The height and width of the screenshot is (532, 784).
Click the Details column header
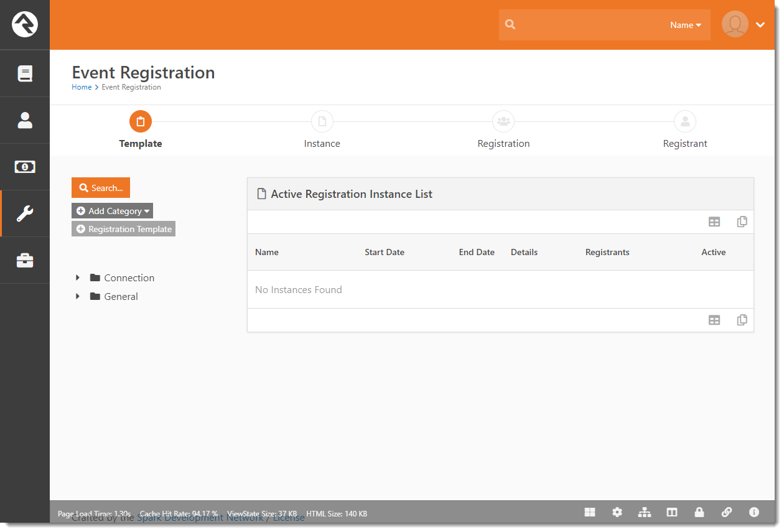coord(524,252)
